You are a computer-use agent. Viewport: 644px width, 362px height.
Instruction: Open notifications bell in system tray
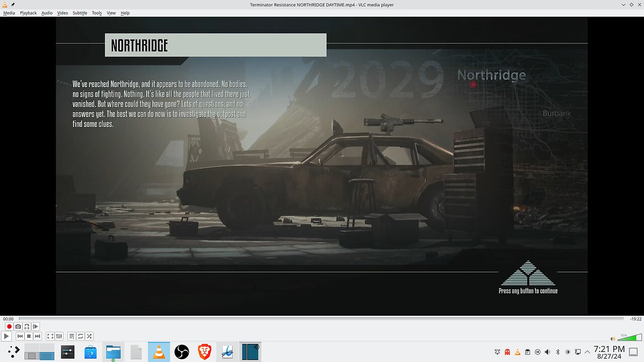(x=498, y=352)
